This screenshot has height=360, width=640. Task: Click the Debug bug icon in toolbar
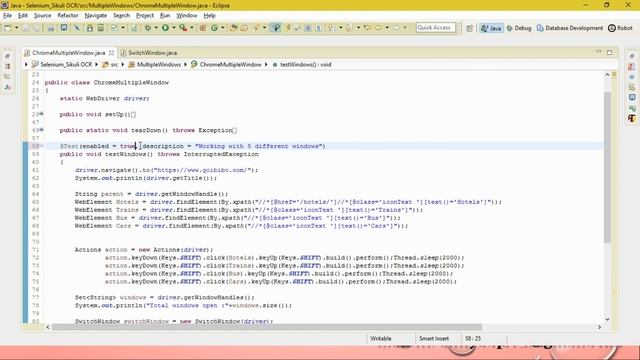point(148,28)
